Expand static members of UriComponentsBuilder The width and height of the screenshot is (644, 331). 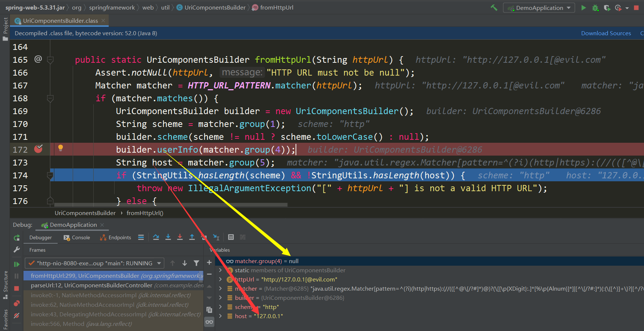(x=220, y=270)
